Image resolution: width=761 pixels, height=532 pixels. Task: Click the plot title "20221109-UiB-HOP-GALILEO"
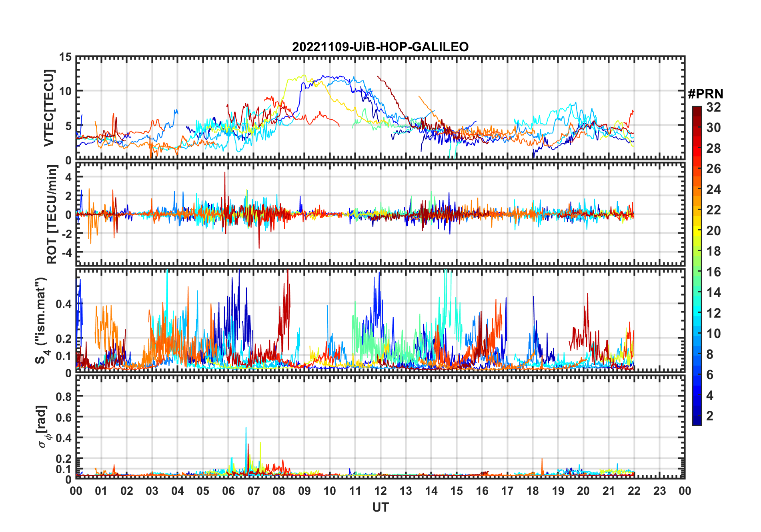(380, 47)
